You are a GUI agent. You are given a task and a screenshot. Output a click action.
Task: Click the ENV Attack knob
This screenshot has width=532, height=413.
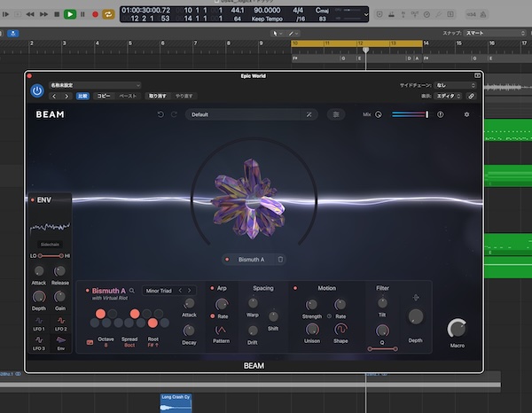[x=39, y=271]
